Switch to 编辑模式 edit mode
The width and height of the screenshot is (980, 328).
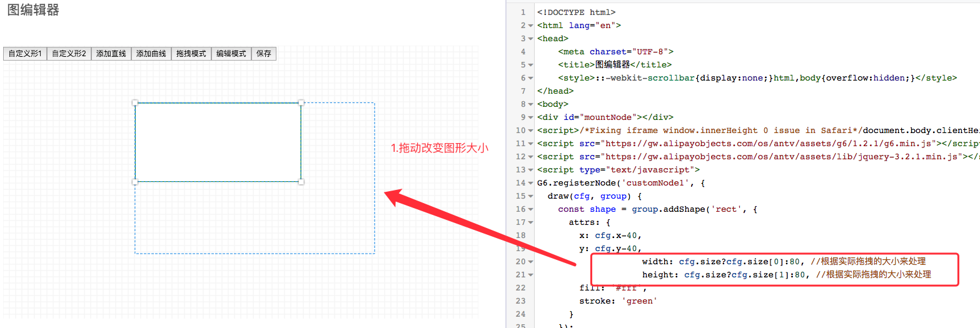click(x=231, y=54)
